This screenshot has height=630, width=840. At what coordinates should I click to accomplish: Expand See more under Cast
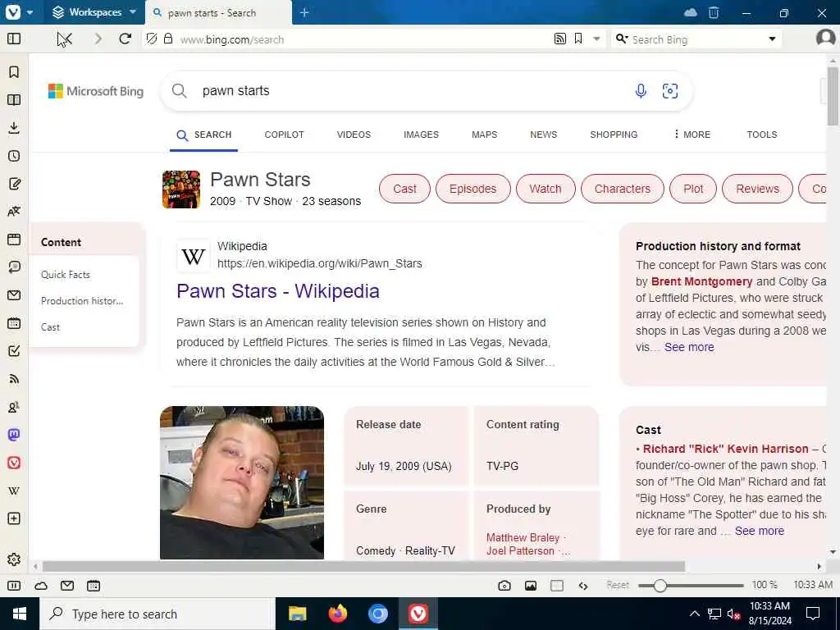[759, 531]
